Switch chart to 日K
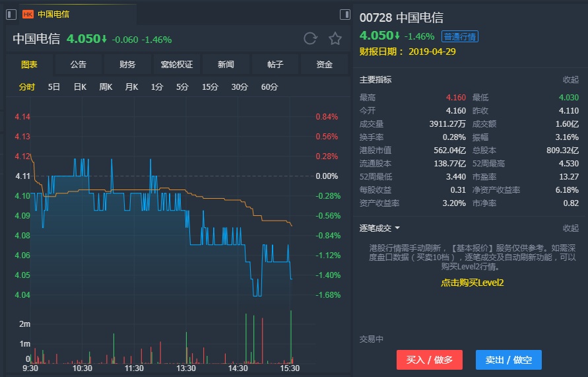588x377 pixels. click(80, 87)
